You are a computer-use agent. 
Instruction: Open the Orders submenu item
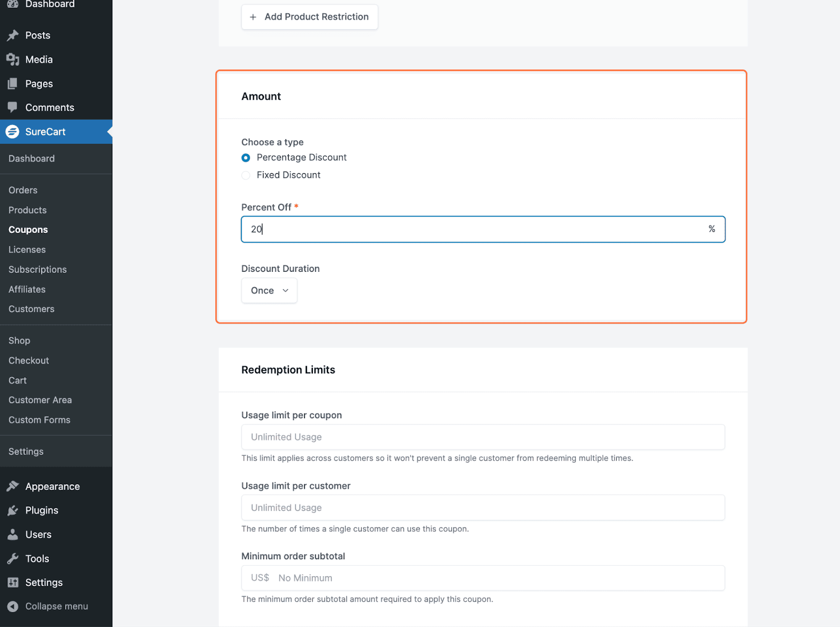[23, 190]
